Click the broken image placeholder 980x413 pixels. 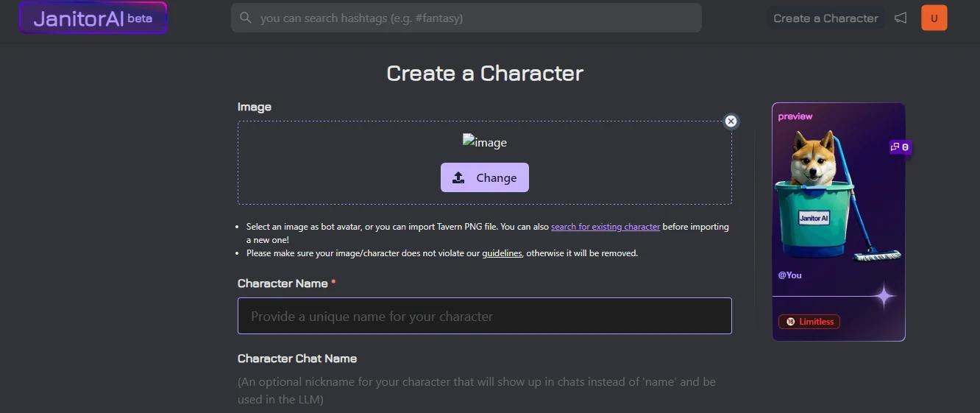485,142
